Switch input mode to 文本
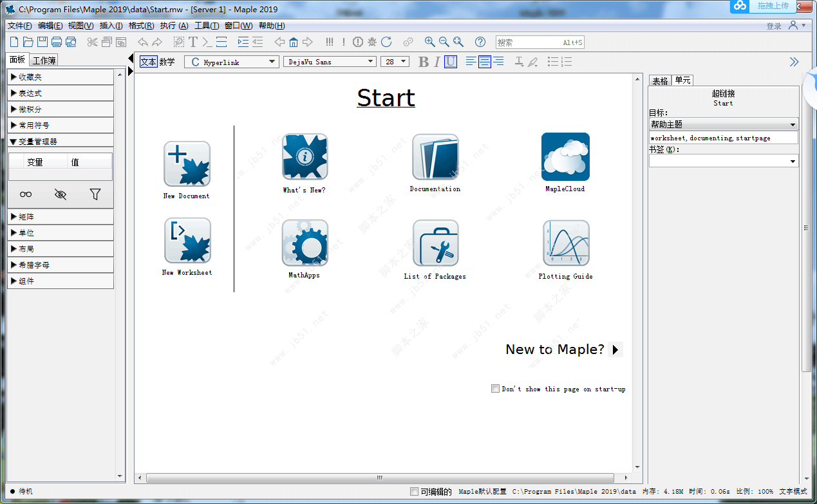817x504 pixels. point(148,62)
